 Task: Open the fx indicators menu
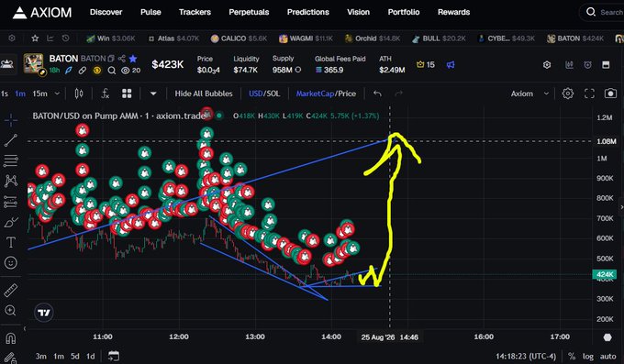(x=105, y=94)
